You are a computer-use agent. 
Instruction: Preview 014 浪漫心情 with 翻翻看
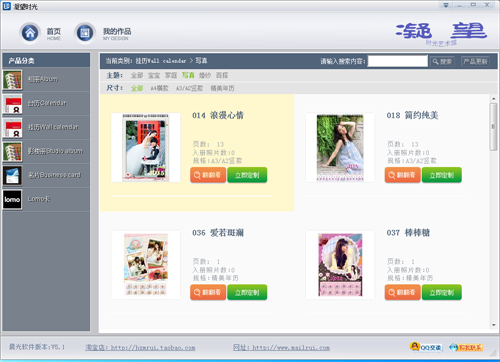point(208,175)
